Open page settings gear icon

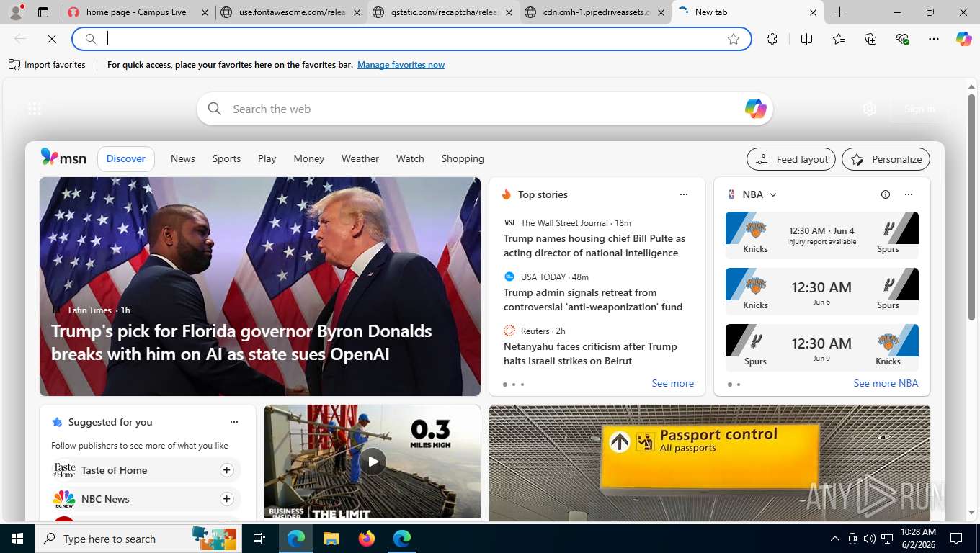[x=870, y=109]
